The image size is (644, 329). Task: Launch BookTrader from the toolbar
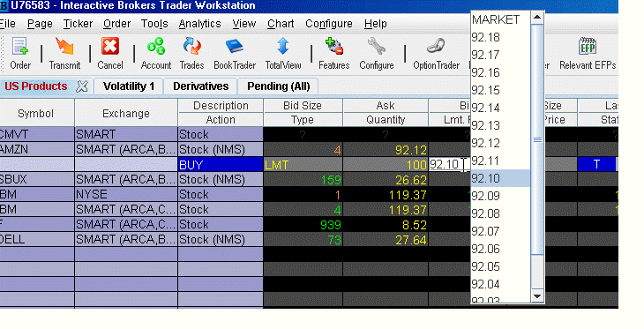pos(235,54)
